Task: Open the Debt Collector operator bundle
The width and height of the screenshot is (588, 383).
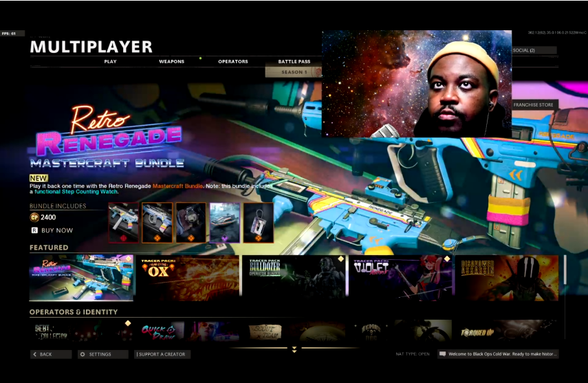Action: pyautogui.click(x=81, y=331)
